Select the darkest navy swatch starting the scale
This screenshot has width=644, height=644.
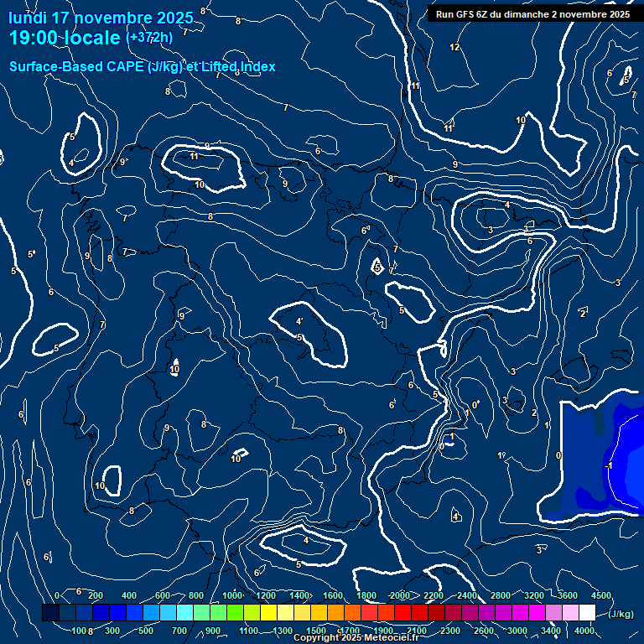tap(50, 612)
